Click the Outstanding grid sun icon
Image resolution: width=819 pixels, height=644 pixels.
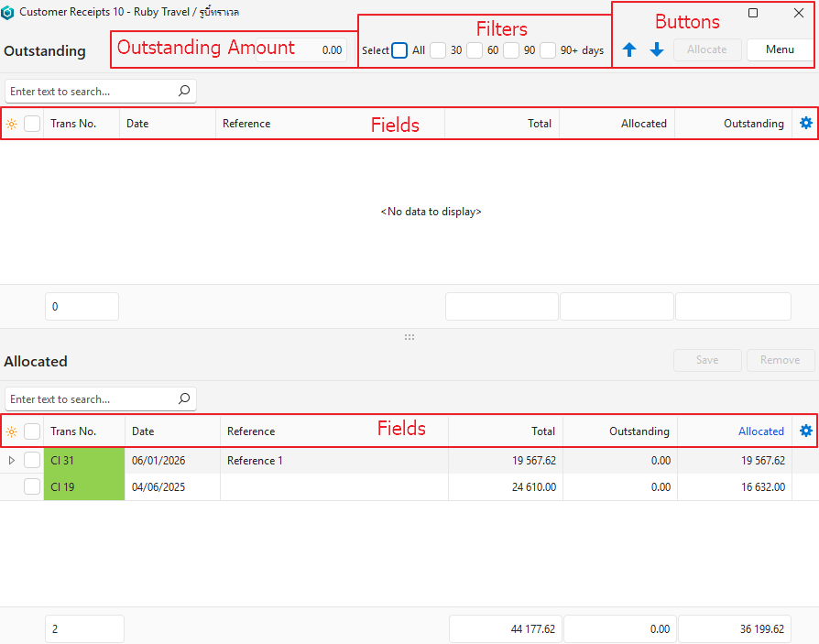tap(12, 124)
